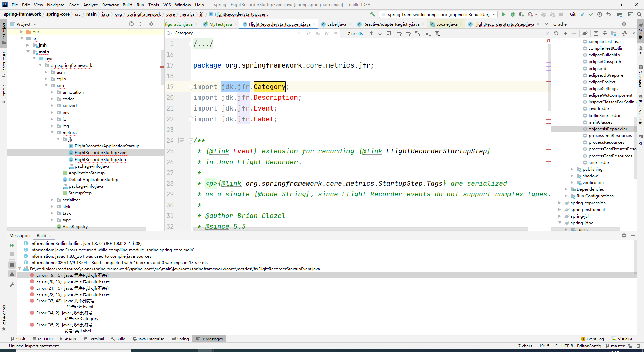Show Git history clock icon
Viewport: 644px width, 352px height.
pyautogui.click(x=600, y=14)
